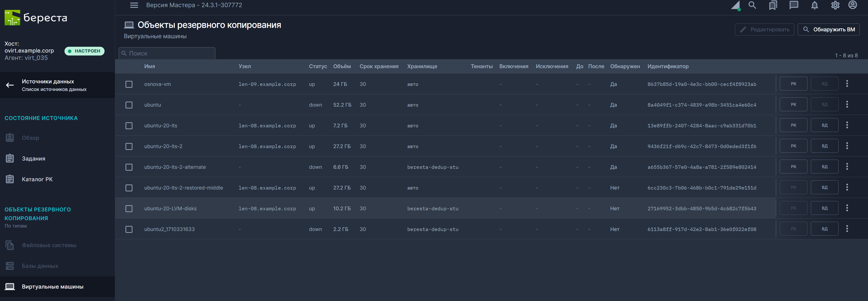This screenshot has width=868, height=301.
Task: Click РК button for ubuntu-20-lts row
Action: click(x=793, y=125)
